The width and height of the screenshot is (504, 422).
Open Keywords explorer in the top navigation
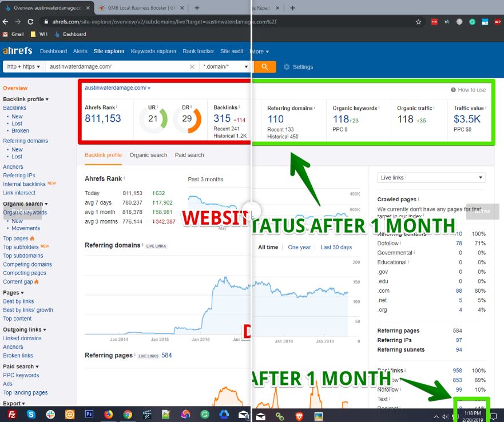pyautogui.click(x=153, y=51)
